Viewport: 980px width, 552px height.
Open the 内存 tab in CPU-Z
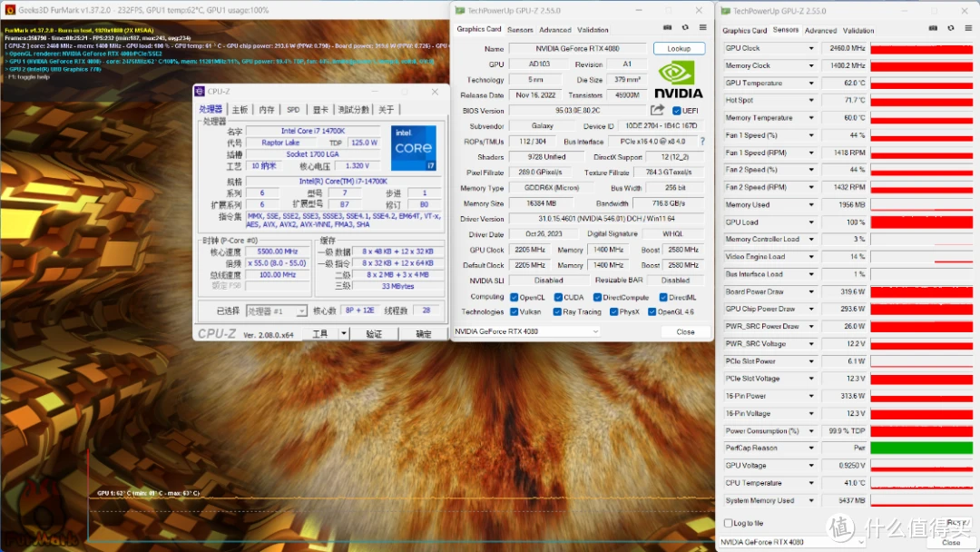click(x=267, y=109)
